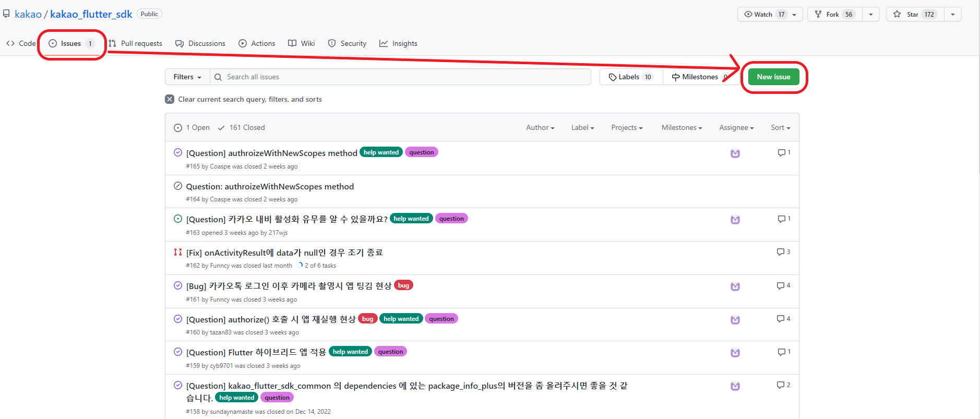Click the Fork button
This screenshot has height=419, width=980.
[835, 14]
